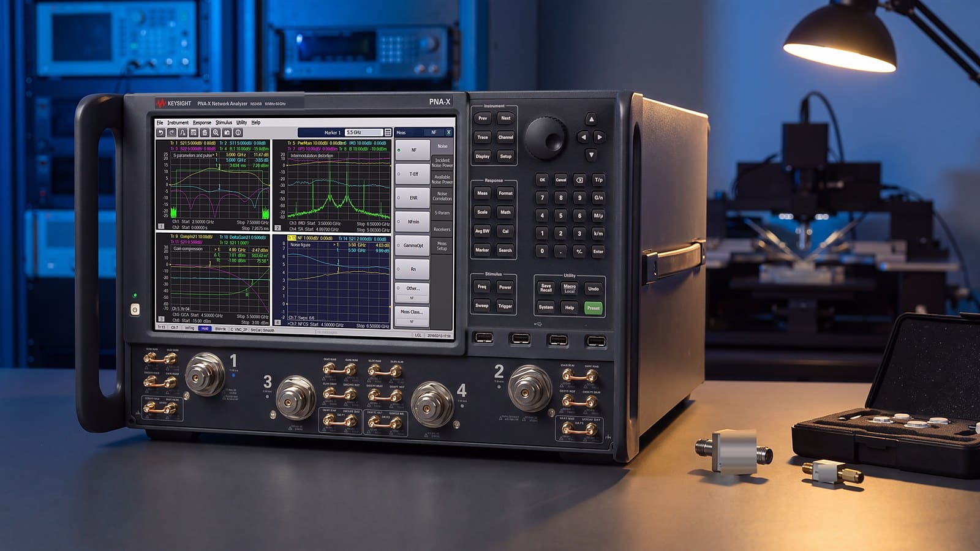Close the Meas softkey panel with X
Screen dimensions: 980x551
tap(448, 132)
